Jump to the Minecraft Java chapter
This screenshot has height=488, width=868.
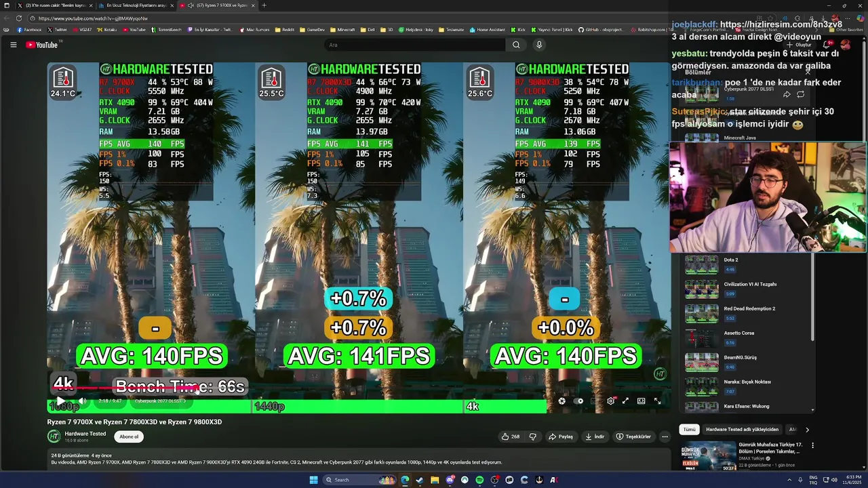point(740,138)
